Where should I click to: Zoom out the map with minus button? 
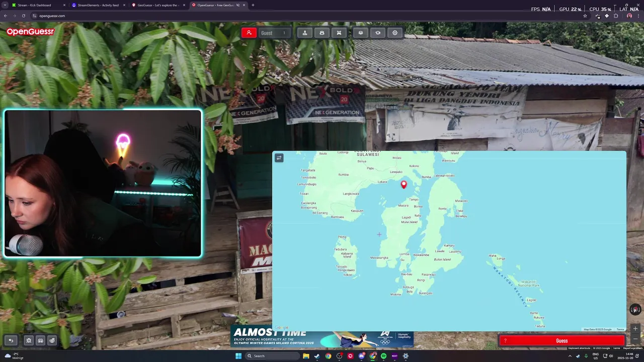click(635, 338)
